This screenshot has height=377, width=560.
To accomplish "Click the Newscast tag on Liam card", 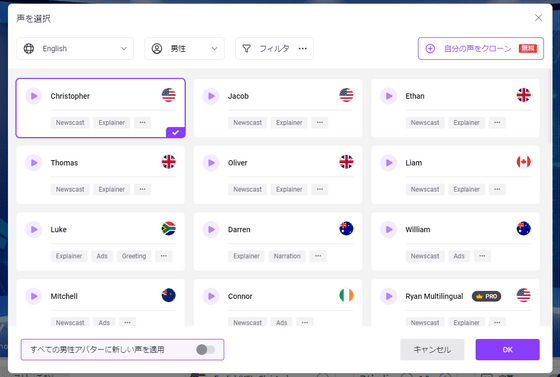I will (x=425, y=189).
